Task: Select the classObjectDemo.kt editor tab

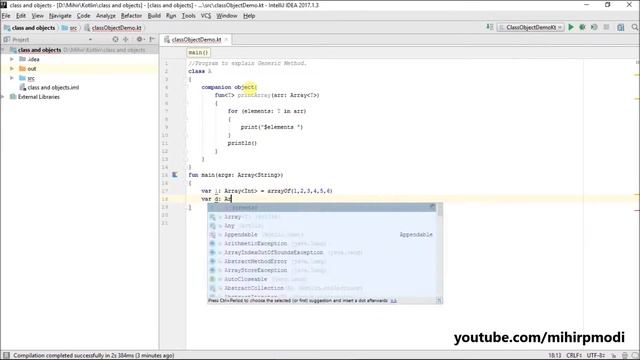Action: [196, 40]
